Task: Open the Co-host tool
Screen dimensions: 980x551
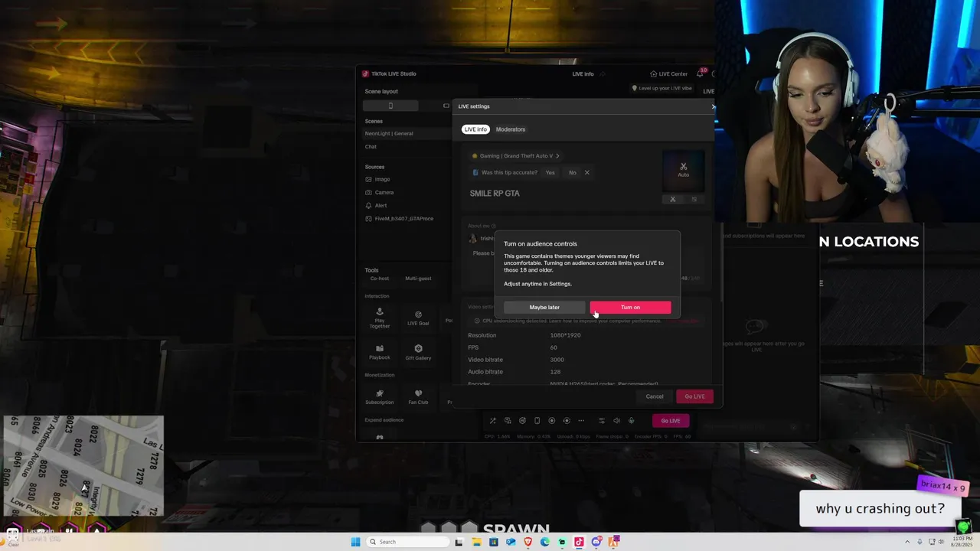Action: [x=380, y=279]
